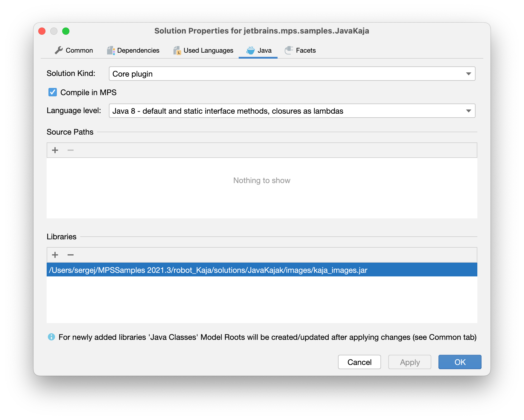Click the green zoom window button
This screenshot has height=420, width=524.
click(66, 31)
